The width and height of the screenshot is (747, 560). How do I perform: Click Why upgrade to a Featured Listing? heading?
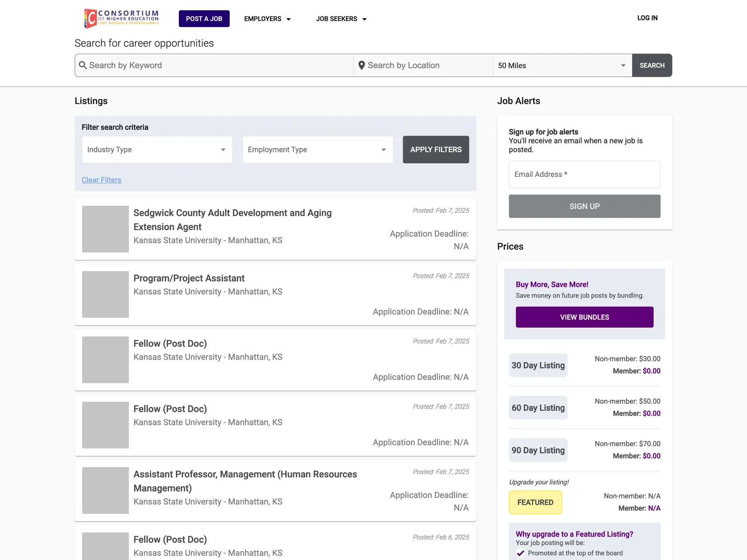(574, 534)
